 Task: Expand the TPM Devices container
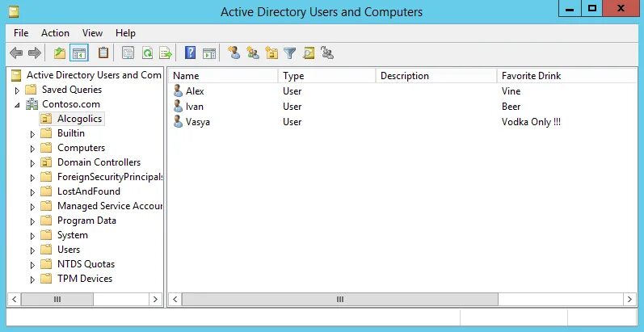[x=33, y=279]
